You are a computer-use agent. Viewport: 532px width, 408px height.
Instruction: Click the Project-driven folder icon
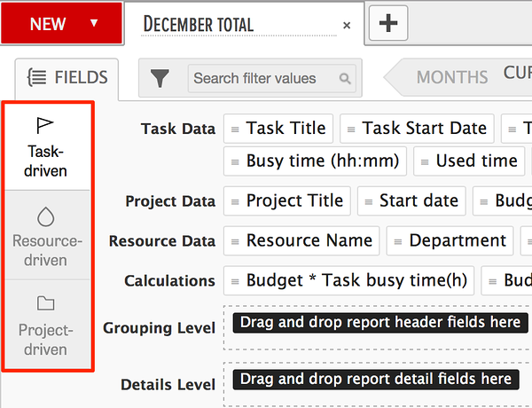(45, 303)
